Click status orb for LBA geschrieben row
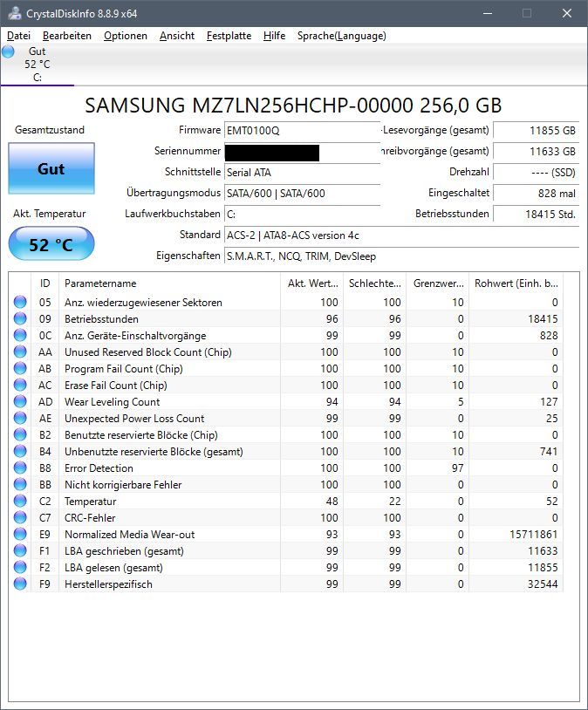Viewport: 588px width, 710px height. click(20, 551)
